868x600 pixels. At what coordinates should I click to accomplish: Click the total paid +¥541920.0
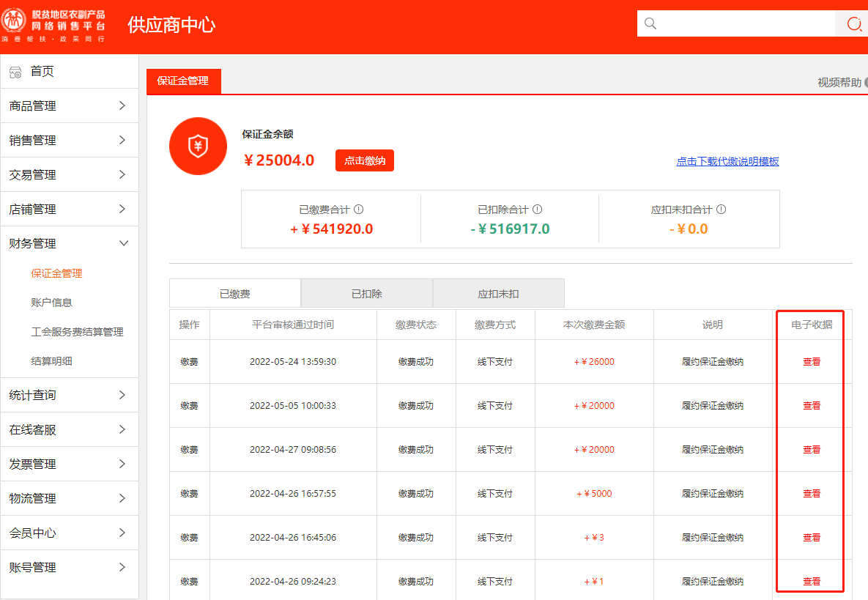click(x=332, y=229)
